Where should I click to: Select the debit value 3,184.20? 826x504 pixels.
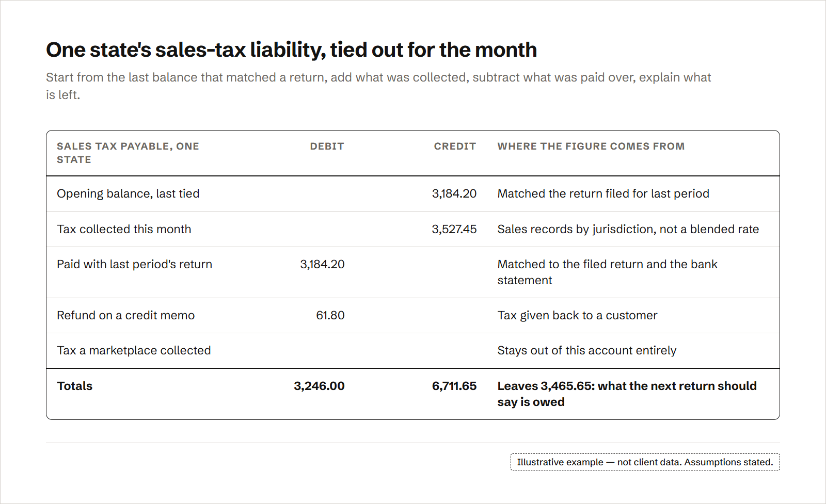tap(322, 264)
